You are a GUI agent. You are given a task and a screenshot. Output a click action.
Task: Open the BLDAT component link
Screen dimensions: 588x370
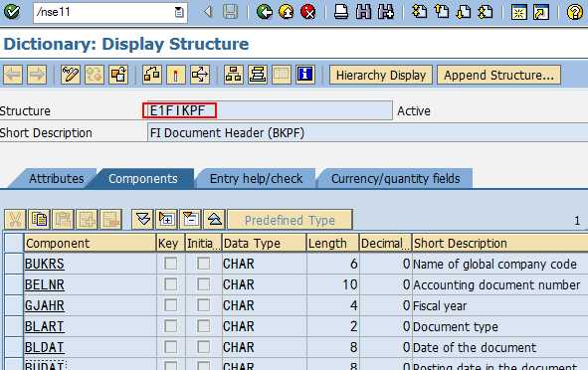[x=45, y=347]
